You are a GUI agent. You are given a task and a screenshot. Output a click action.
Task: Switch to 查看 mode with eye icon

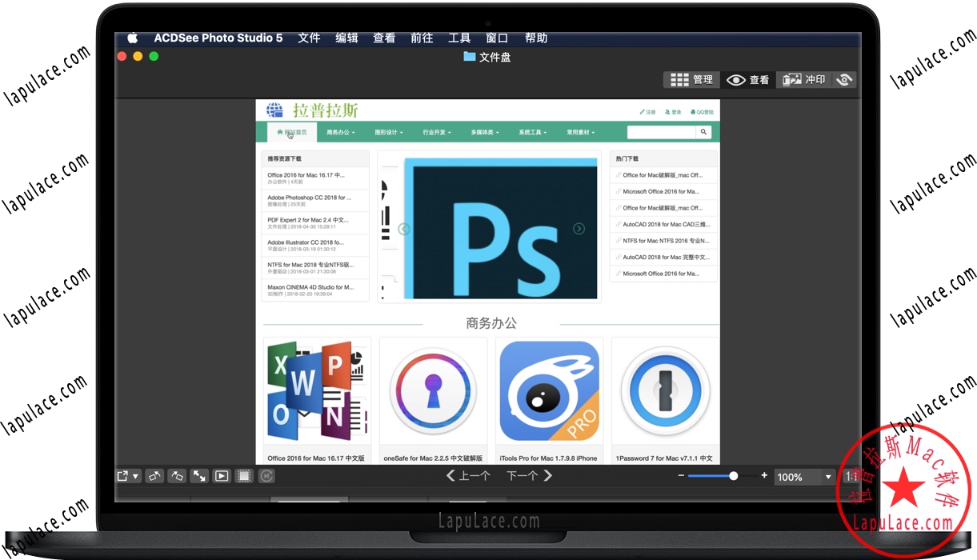pyautogui.click(x=747, y=80)
